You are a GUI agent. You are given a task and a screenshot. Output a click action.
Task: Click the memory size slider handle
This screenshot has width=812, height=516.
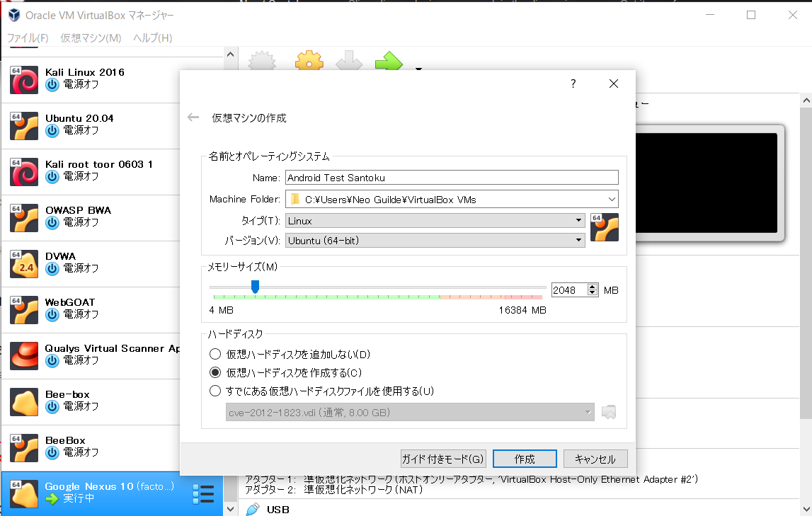255,287
